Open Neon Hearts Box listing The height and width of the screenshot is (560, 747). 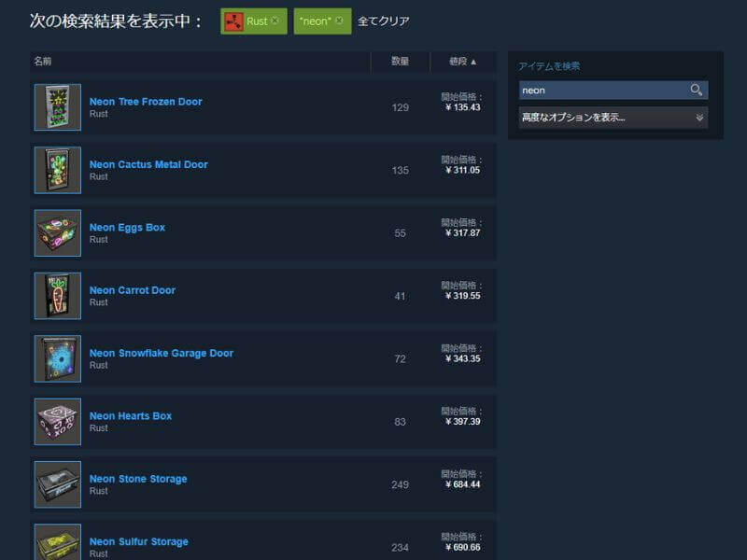tap(131, 415)
